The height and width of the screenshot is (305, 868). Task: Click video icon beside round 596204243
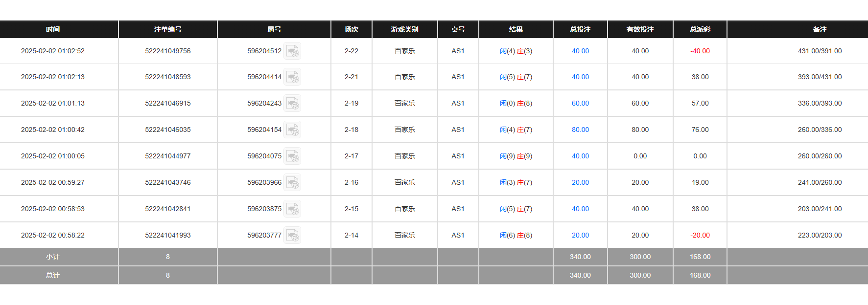click(x=292, y=104)
